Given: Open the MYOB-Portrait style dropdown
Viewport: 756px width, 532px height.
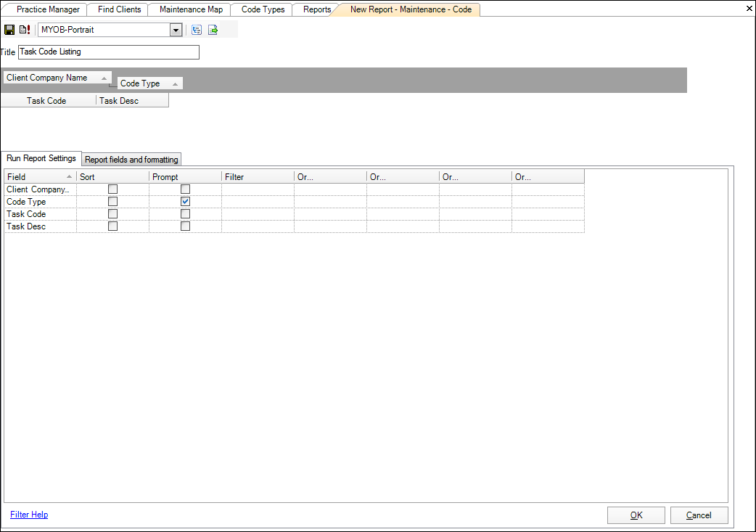Looking at the screenshot, I should click(176, 30).
